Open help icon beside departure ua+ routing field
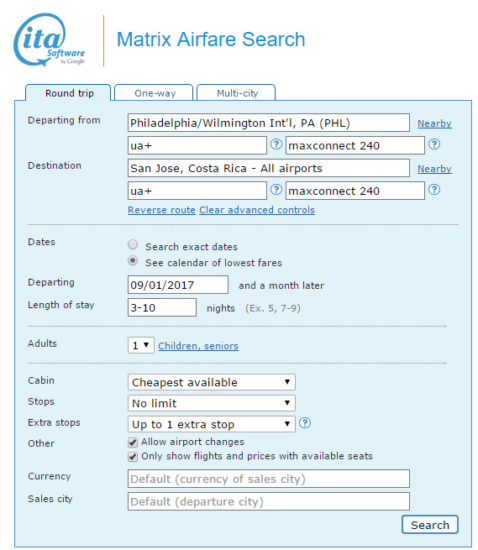 point(276,144)
